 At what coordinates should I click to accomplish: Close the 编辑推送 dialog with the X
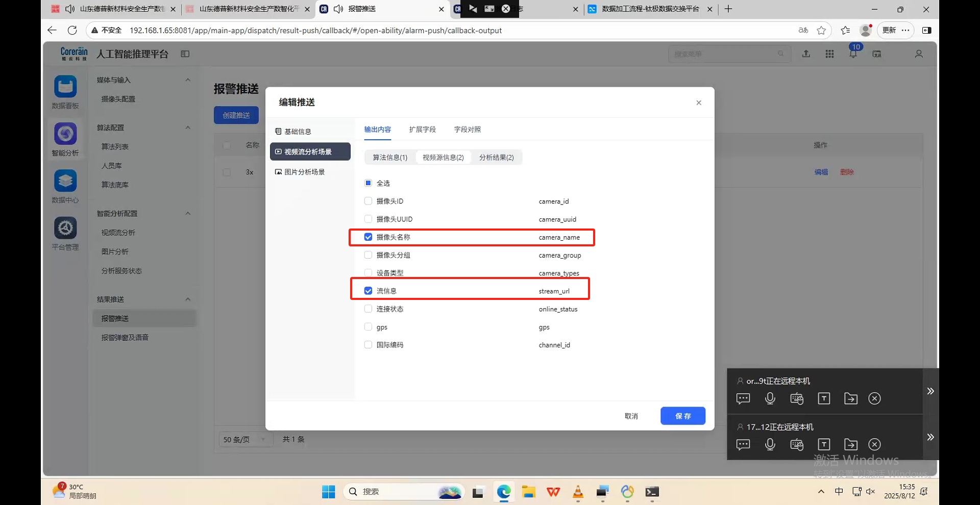[x=699, y=103]
